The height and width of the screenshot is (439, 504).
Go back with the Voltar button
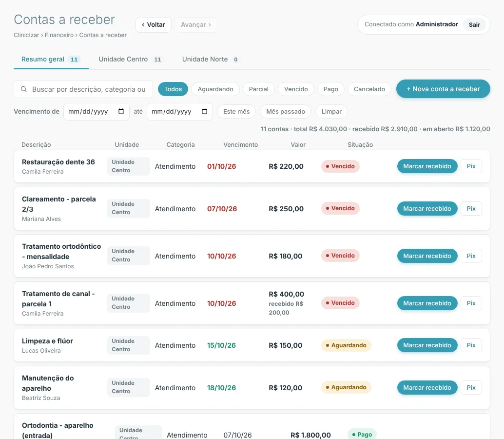click(x=154, y=25)
